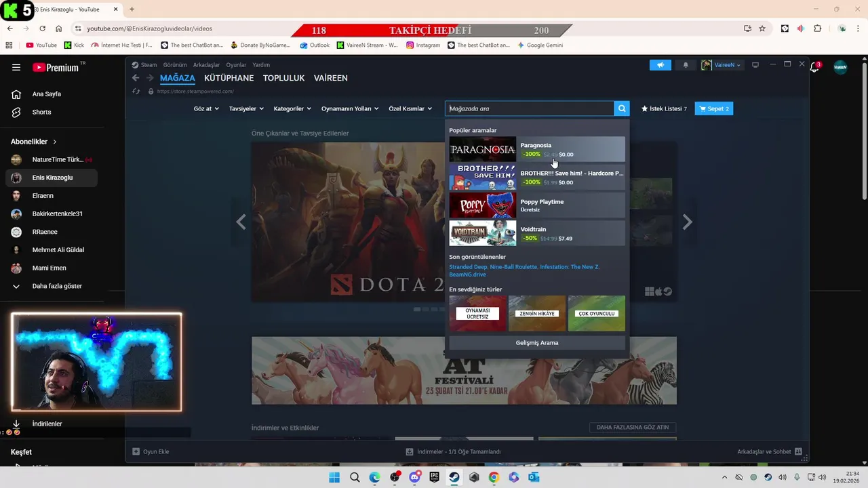The height and width of the screenshot is (488, 868).
Task: Show hidden system tray icons
Action: coord(724,477)
